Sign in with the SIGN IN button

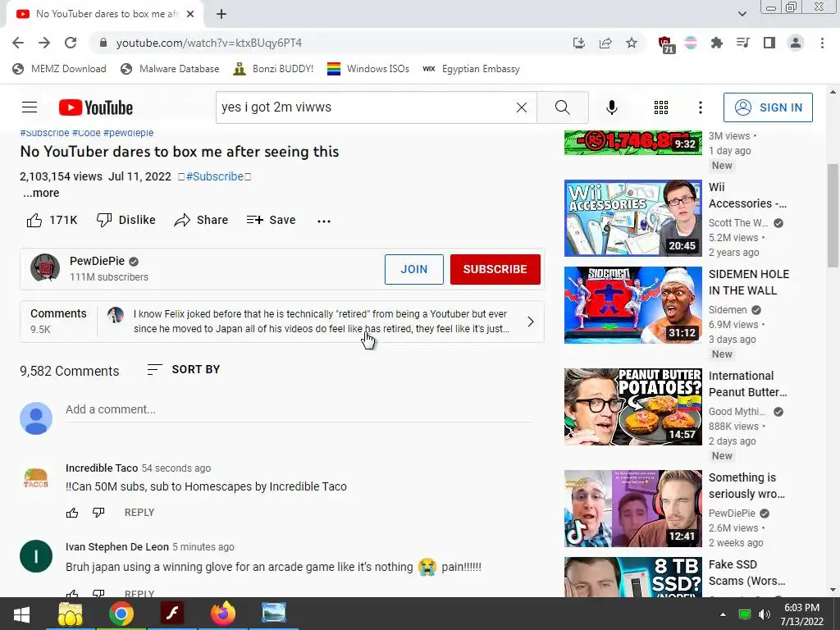point(768,107)
